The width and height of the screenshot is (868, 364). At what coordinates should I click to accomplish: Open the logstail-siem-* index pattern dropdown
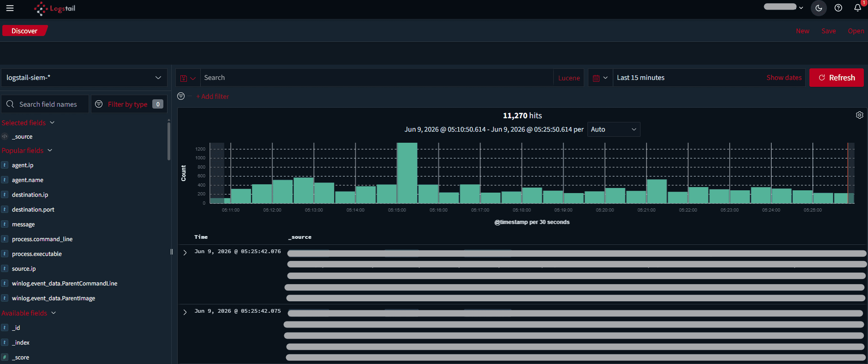[x=84, y=78]
